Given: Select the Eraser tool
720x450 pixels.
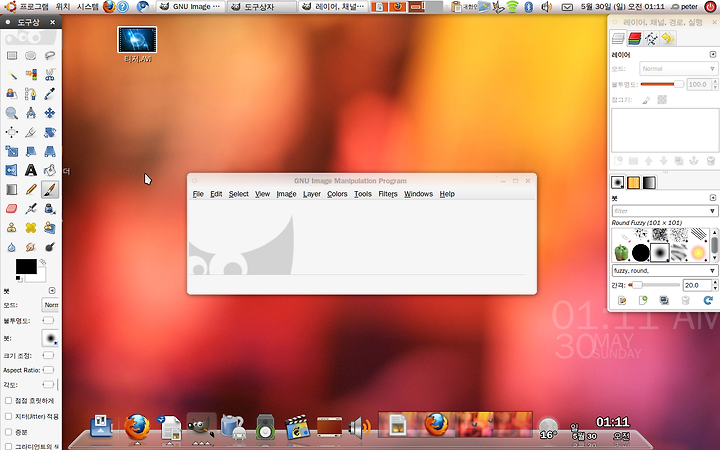Looking at the screenshot, I should 11,208.
